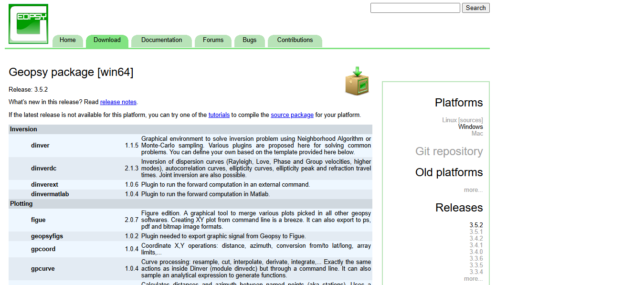Screen dimensions: 644x285
Task: Click the gpcurve package name
Action: coord(43,269)
